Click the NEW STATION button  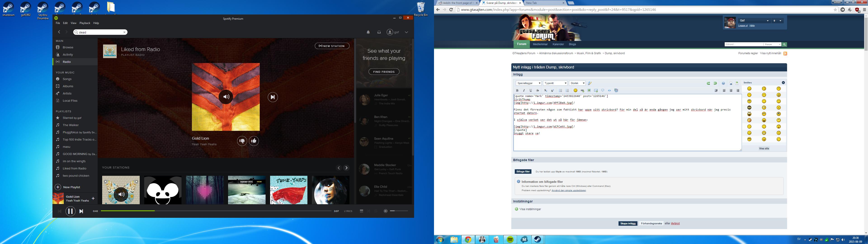(332, 46)
